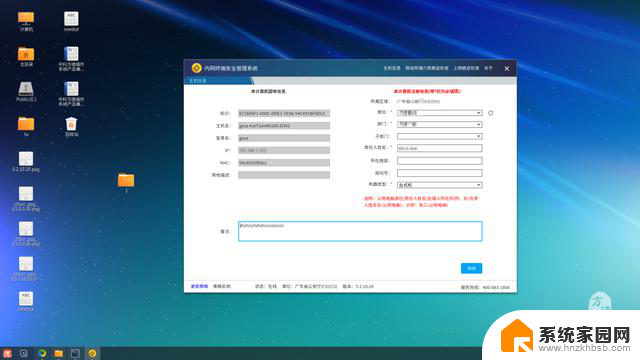Click the security system logo in title bar

tap(196, 68)
